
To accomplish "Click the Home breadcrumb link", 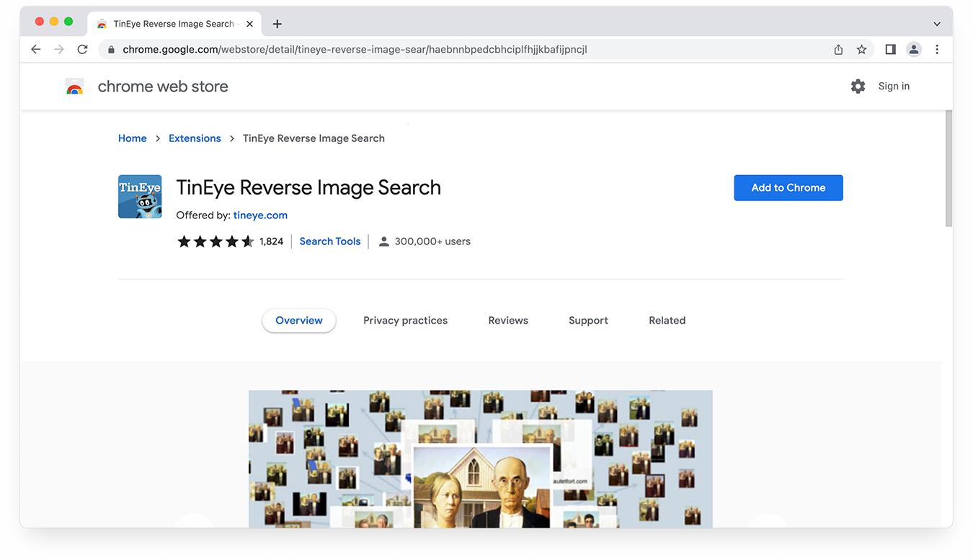I will (x=133, y=138).
